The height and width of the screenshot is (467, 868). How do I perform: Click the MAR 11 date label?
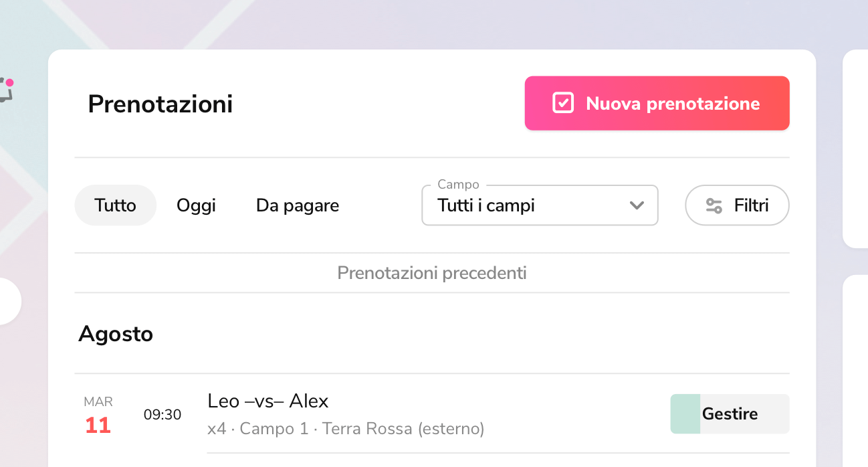tap(98, 415)
